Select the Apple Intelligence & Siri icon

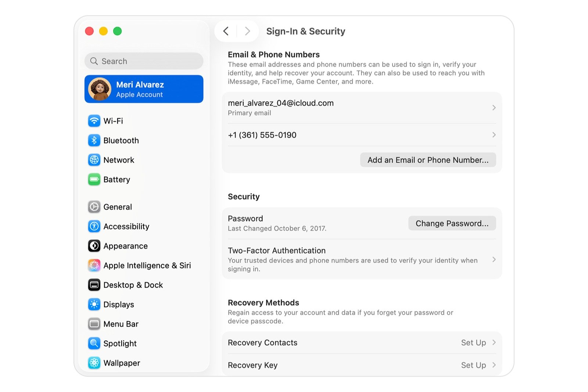click(94, 265)
